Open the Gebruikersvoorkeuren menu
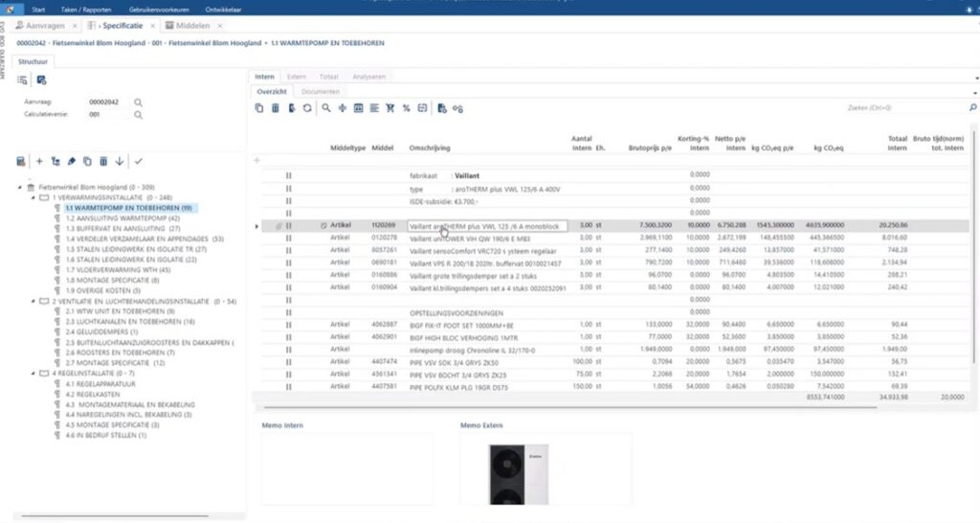Viewport: 980px width, 523px height. (159, 10)
